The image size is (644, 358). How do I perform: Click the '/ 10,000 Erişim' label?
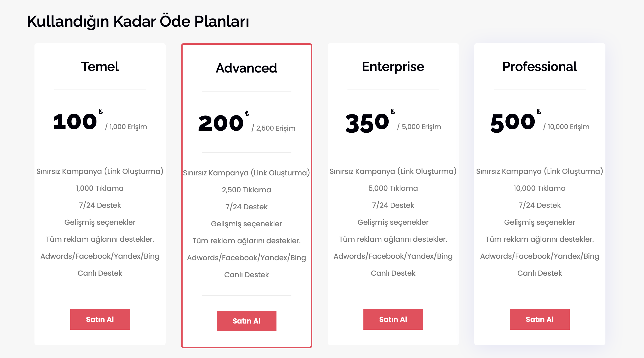coord(566,127)
